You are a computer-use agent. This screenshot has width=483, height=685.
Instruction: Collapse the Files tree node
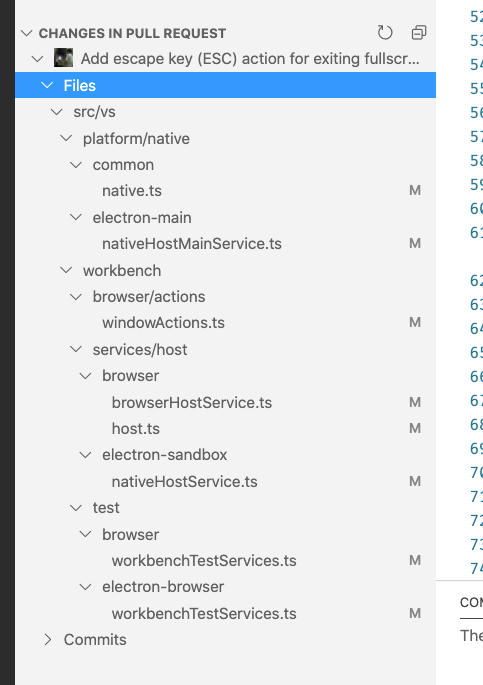click(47, 85)
